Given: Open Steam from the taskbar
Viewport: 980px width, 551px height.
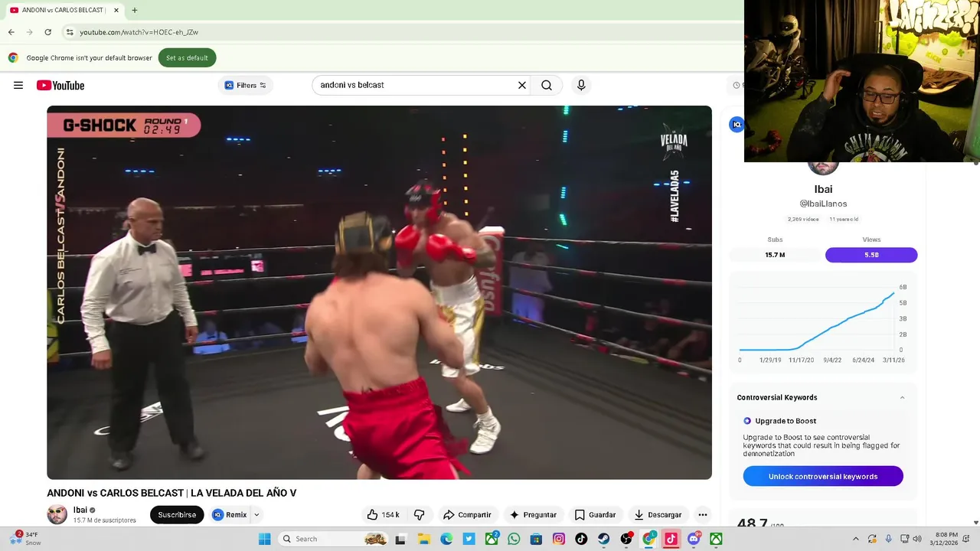Looking at the screenshot, I should point(604,539).
